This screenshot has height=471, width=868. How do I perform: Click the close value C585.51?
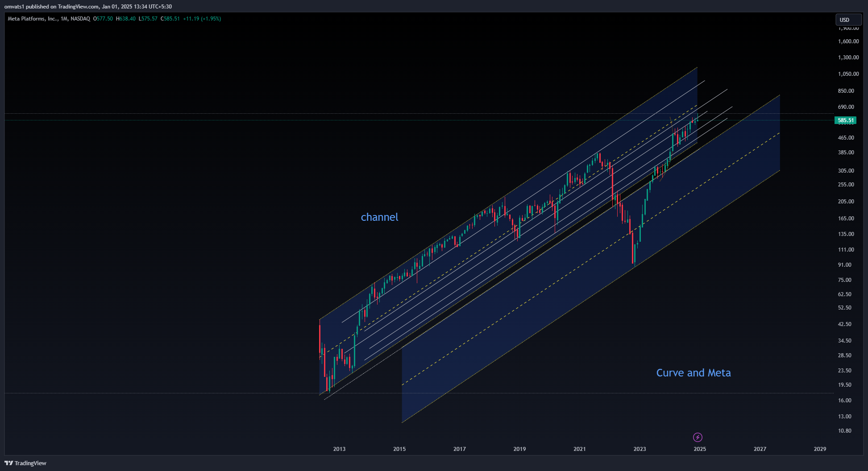(170, 19)
